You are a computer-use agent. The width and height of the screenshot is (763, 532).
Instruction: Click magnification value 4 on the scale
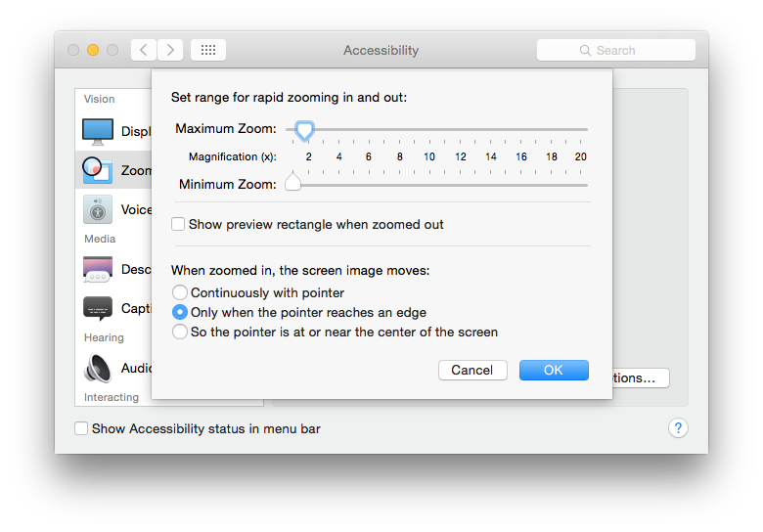pyautogui.click(x=339, y=156)
